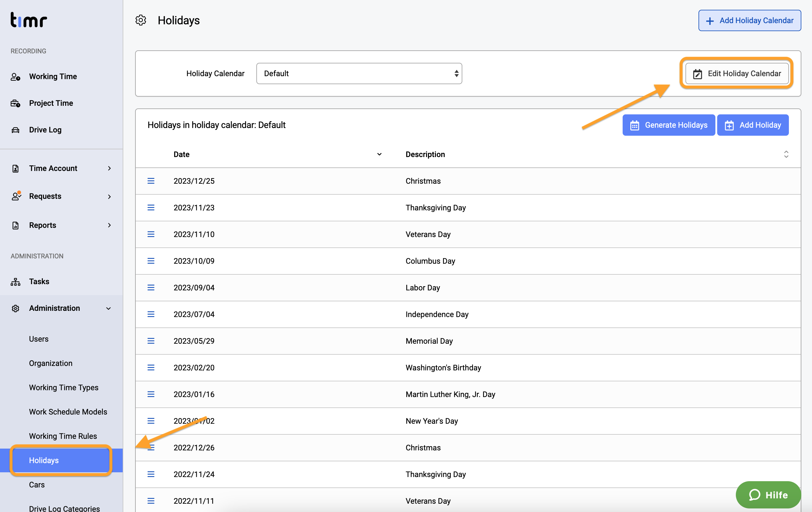Open row menu for Memorial Day
This screenshot has height=512, width=812.
[x=151, y=341]
